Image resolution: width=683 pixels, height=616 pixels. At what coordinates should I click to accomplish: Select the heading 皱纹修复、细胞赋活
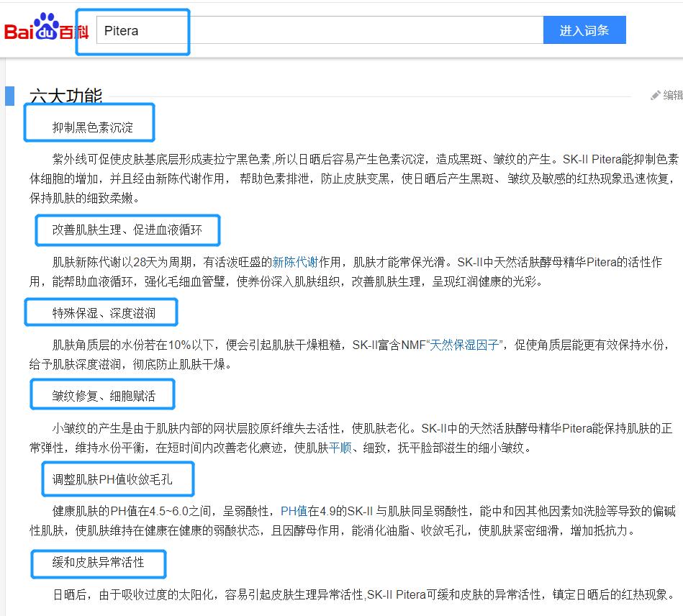(x=102, y=394)
